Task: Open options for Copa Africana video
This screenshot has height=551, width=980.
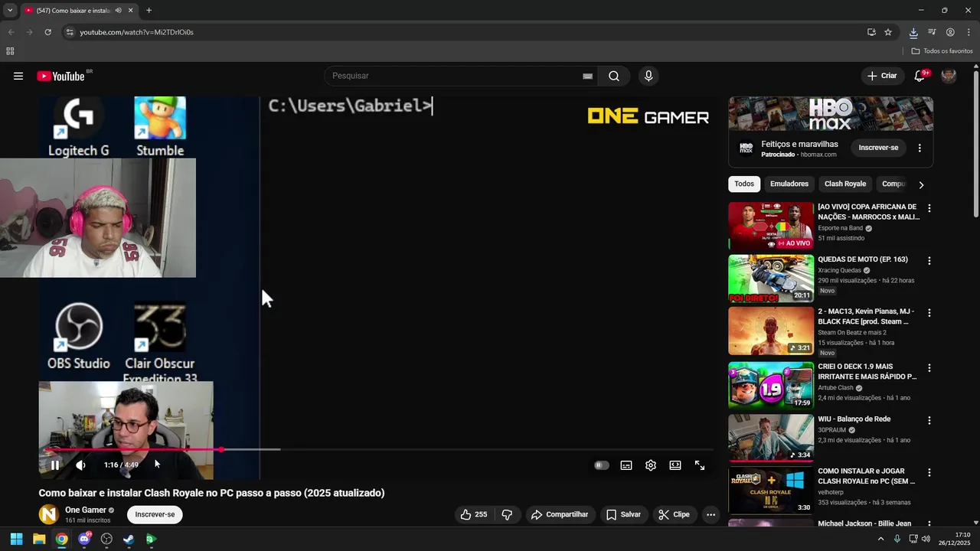Action: [929, 208]
